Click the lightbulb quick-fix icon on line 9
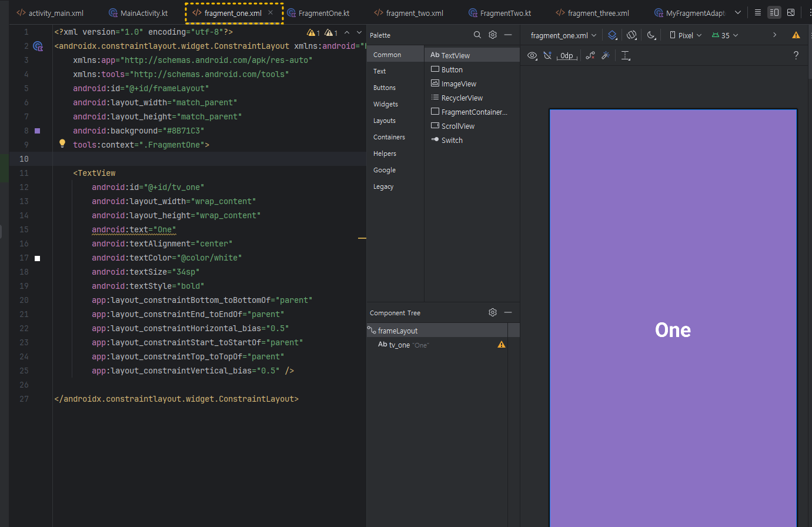The image size is (812, 527). point(62,144)
